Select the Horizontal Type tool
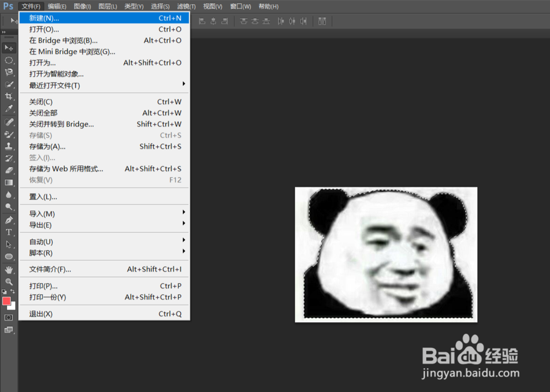The image size is (550, 392). coord(9,232)
